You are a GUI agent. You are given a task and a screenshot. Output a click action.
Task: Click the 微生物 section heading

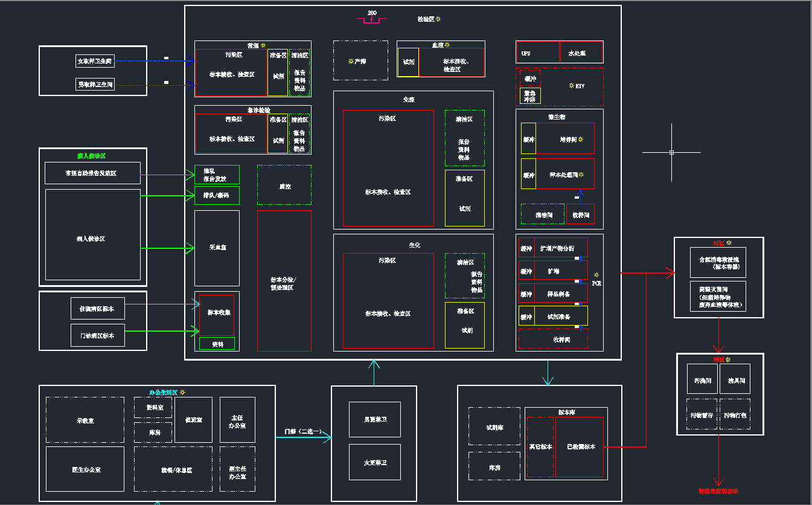[556, 117]
